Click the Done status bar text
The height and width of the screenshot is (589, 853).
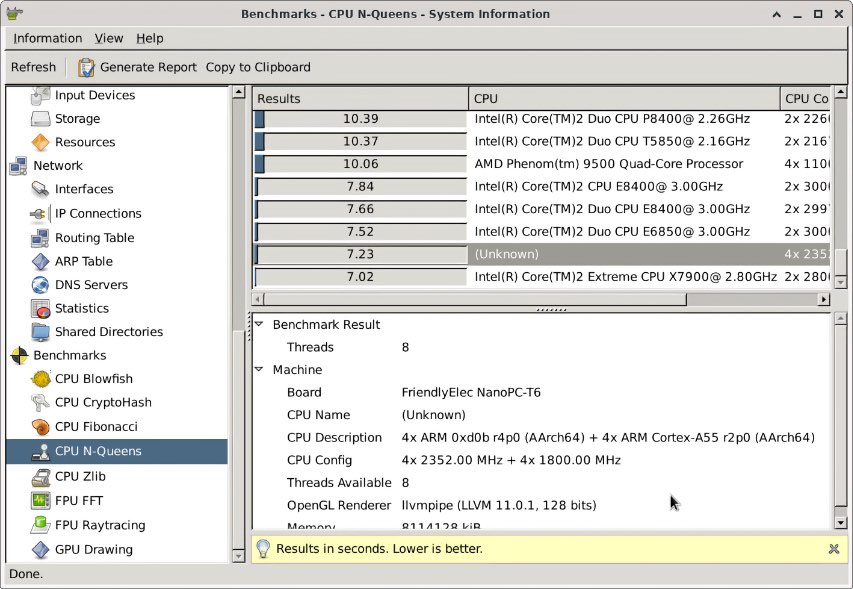click(x=26, y=574)
